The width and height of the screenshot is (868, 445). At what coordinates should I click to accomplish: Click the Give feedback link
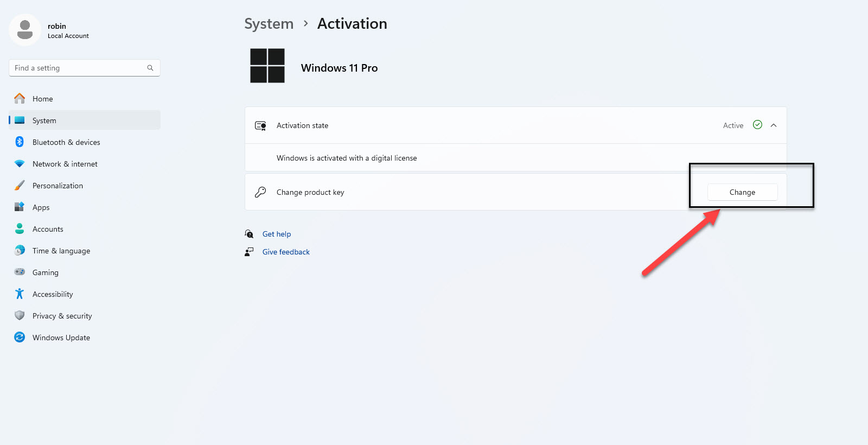(286, 252)
